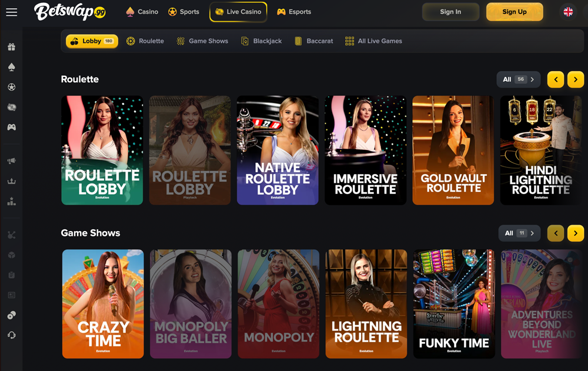Viewport: 588px width, 371px height.
Task: Click the soccer ball Sports icon
Action: coord(11,86)
